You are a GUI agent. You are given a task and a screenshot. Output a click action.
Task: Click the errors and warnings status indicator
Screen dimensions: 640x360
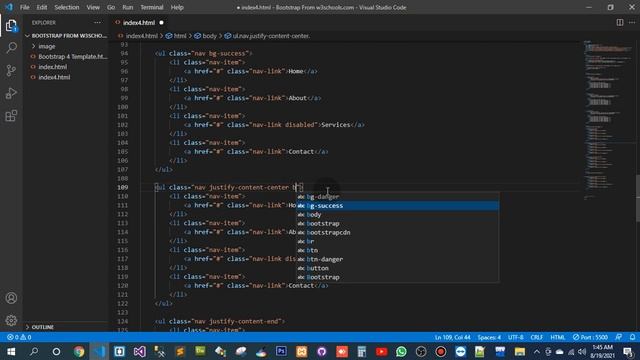click(x=19, y=337)
